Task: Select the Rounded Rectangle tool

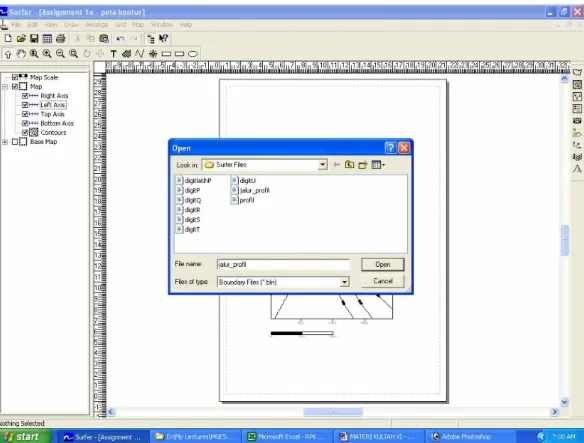Action: (180, 54)
